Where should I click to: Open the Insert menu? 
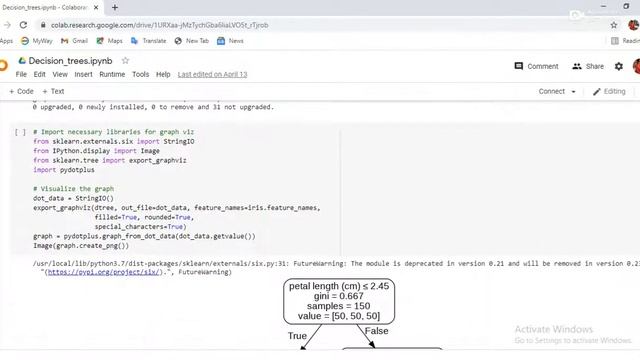(x=83, y=74)
